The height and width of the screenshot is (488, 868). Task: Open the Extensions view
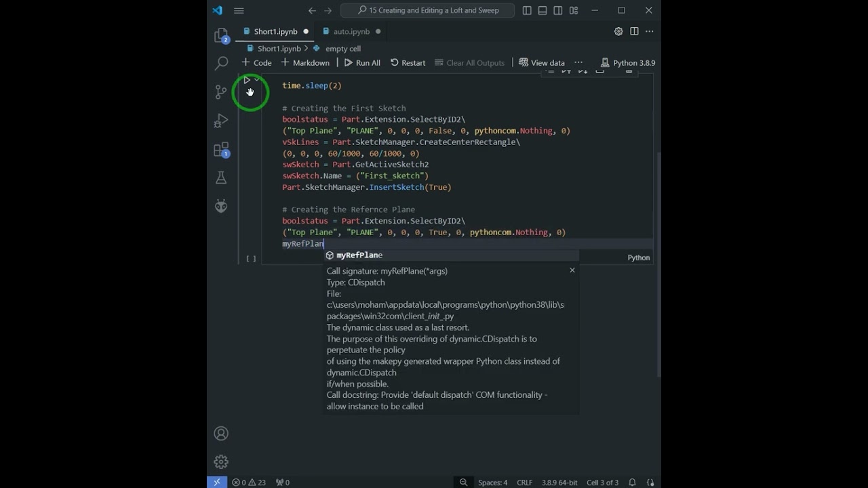(x=221, y=150)
